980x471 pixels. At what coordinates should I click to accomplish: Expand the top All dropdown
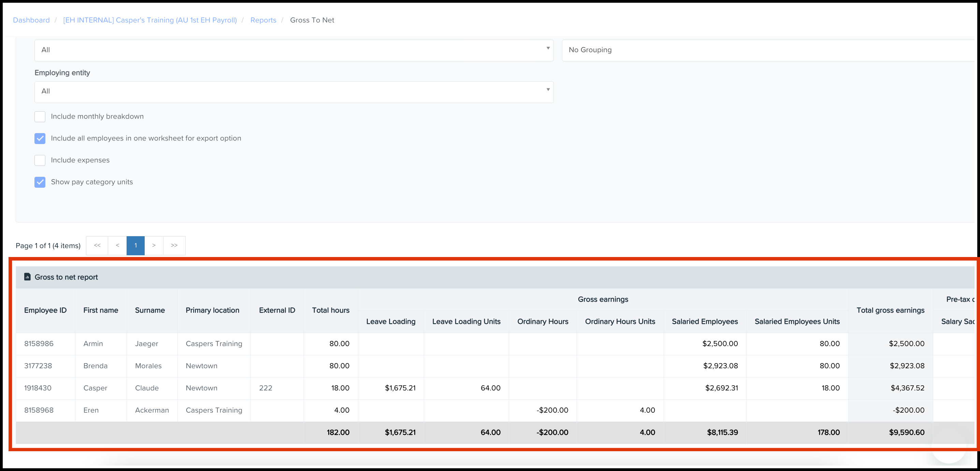294,50
